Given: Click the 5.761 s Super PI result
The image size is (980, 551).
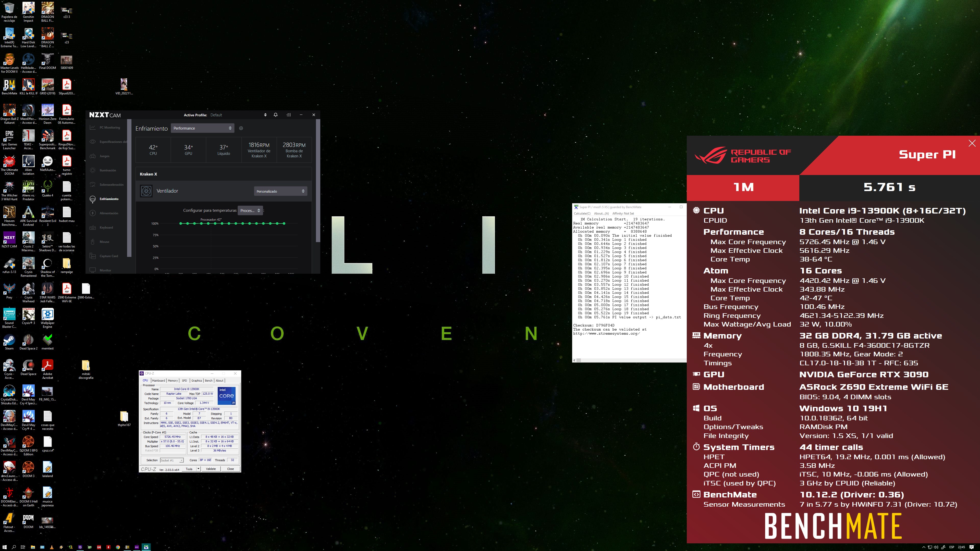Looking at the screenshot, I should 889,187.
